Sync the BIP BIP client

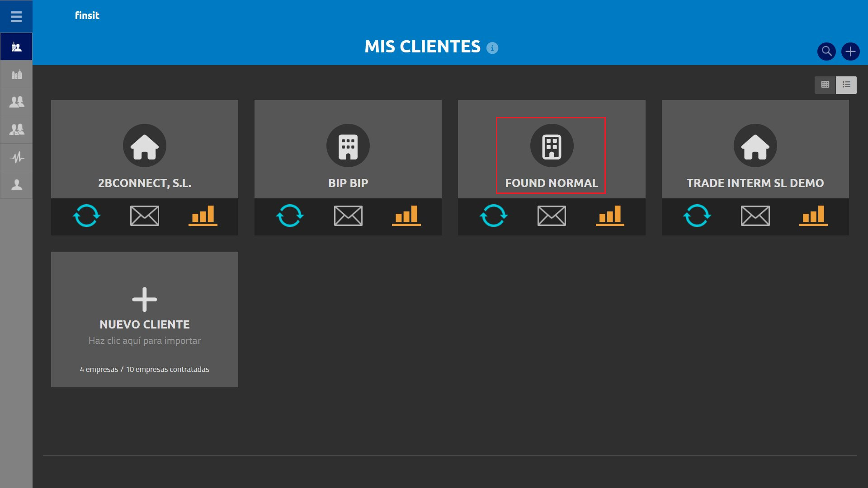point(290,216)
